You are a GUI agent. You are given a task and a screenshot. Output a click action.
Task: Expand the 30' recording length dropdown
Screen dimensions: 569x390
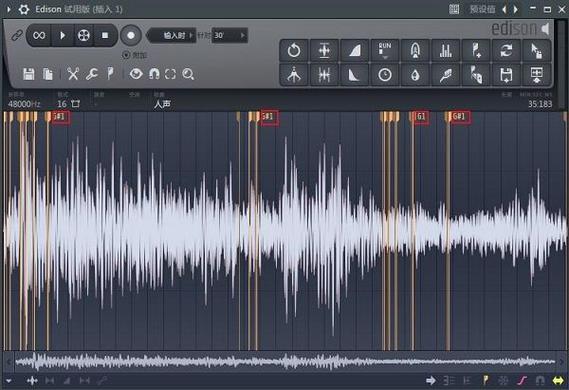click(229, 35)
